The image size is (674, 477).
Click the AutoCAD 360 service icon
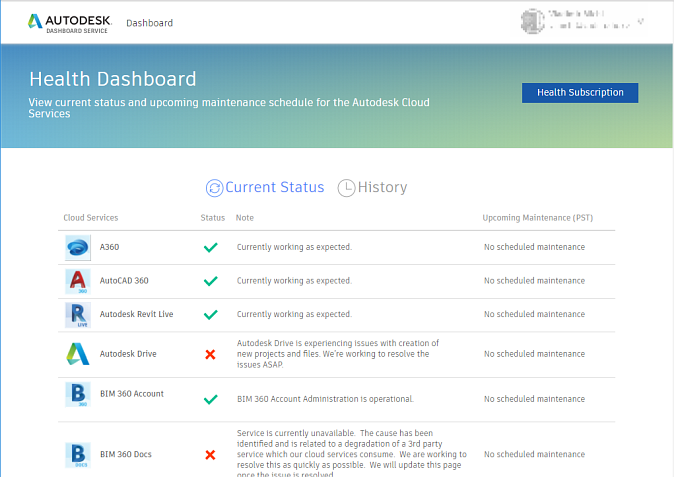pyautogui.click(x=78, y=281)
